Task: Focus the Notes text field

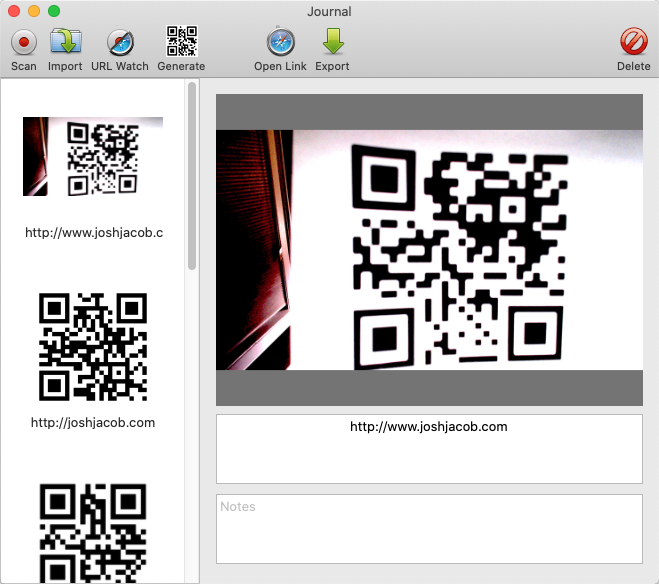Action: point(429,529)
